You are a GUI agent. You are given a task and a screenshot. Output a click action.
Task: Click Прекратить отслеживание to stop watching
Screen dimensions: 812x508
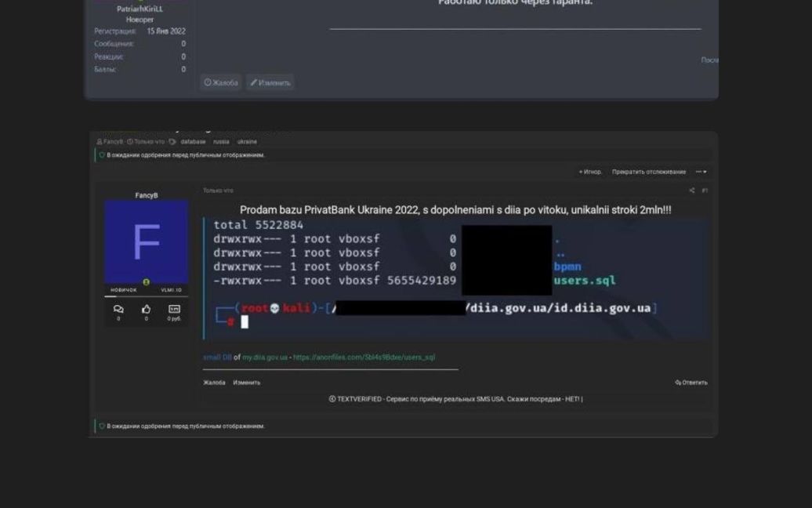point(649,172)
